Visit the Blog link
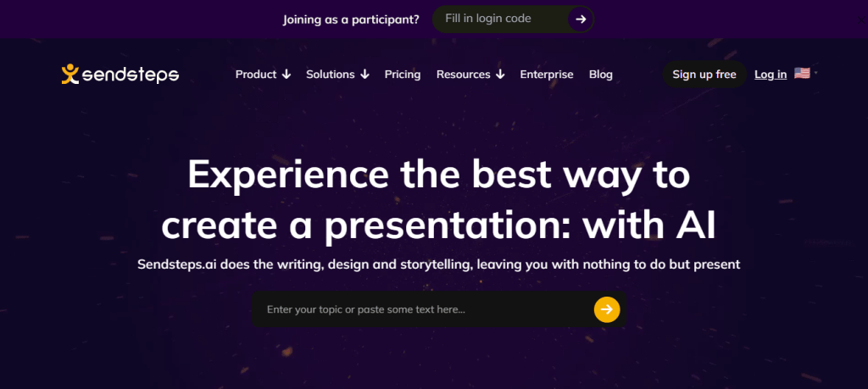Viewport: 868px width, 389px height. (601, 74)
